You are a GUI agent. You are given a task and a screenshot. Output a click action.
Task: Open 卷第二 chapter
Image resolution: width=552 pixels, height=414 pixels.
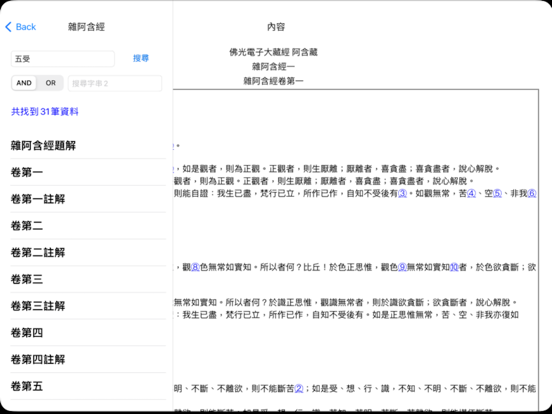(88, 226)
